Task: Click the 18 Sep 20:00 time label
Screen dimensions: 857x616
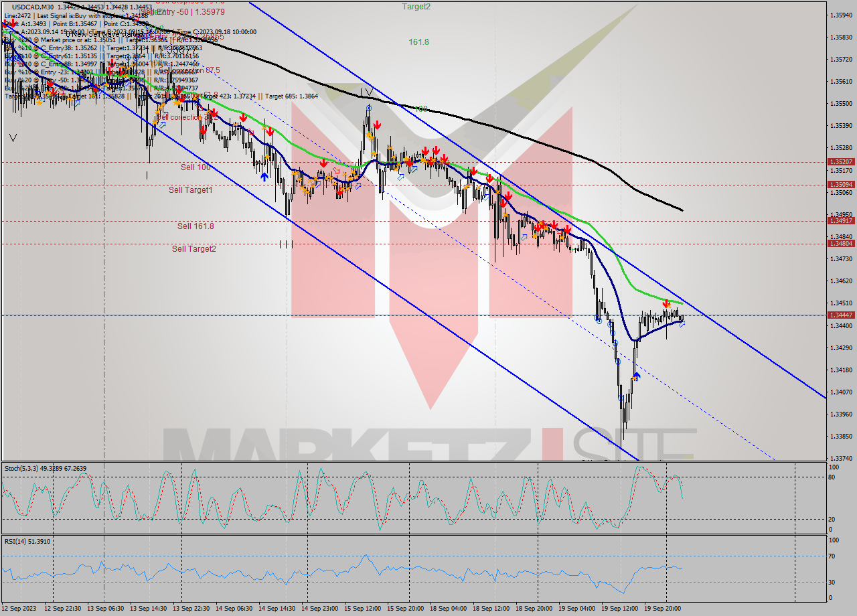Action: (534, 609)
